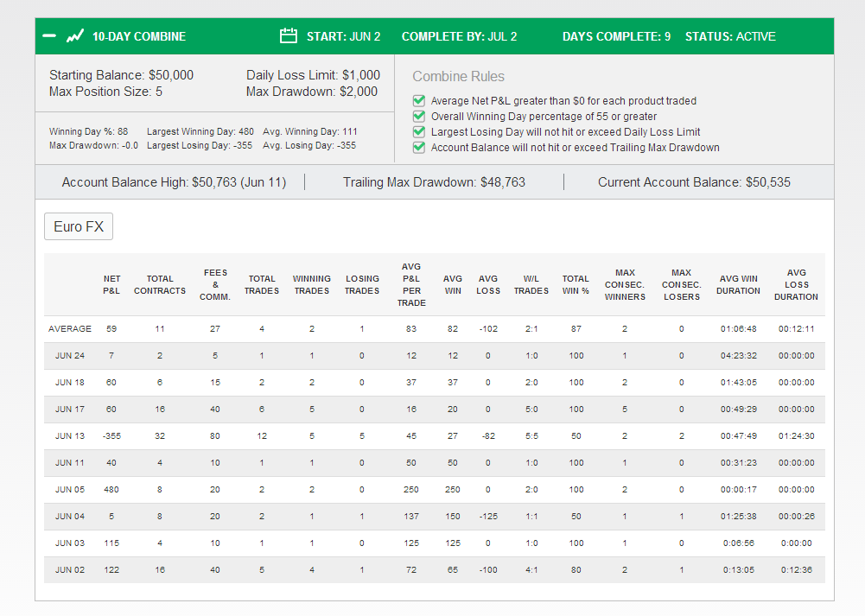The image size is (865, 616).
Task: Click Starting Balance: $50,000 text
Action: coord(121,75)
